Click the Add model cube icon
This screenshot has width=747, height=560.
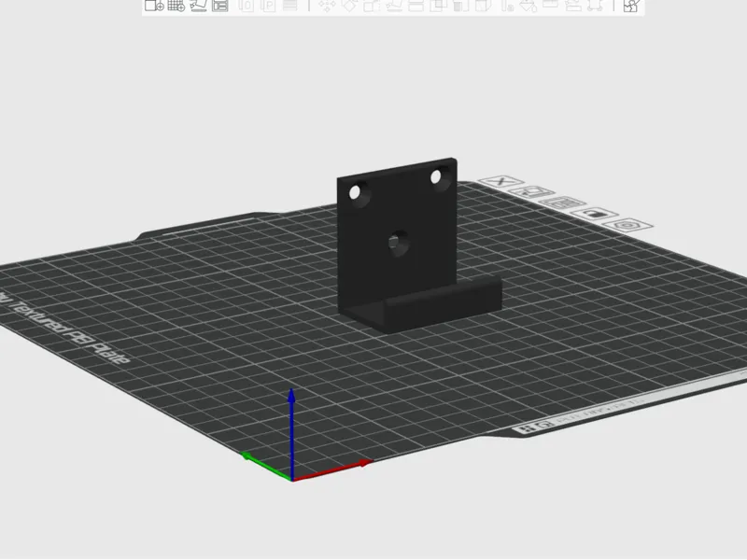tap(154, 6)
